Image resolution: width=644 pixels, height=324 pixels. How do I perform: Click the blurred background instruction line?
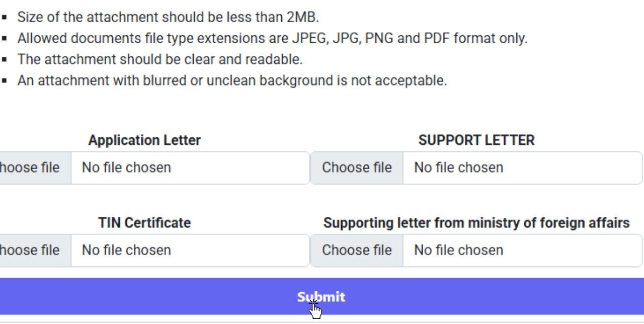pos(232,80)
